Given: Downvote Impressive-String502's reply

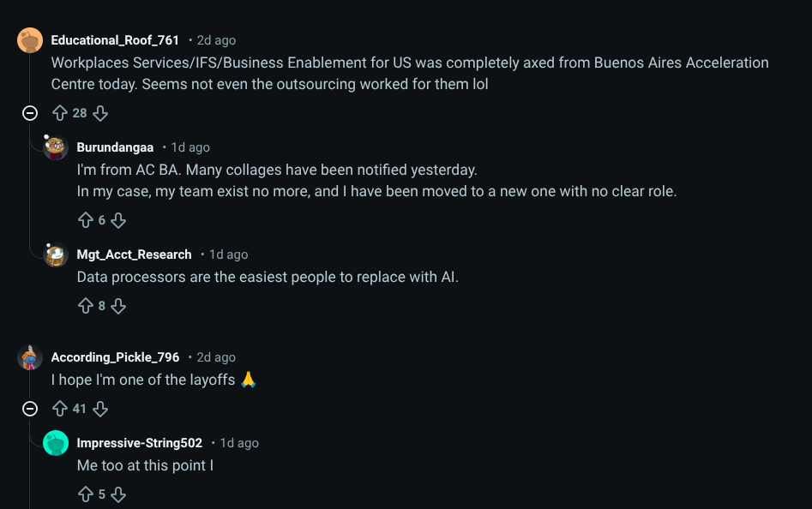Looking at the screenshot, I should 118,494.
